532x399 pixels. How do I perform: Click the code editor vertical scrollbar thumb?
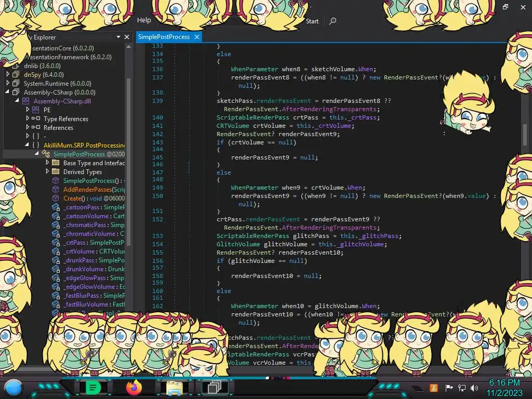point(525,134)
